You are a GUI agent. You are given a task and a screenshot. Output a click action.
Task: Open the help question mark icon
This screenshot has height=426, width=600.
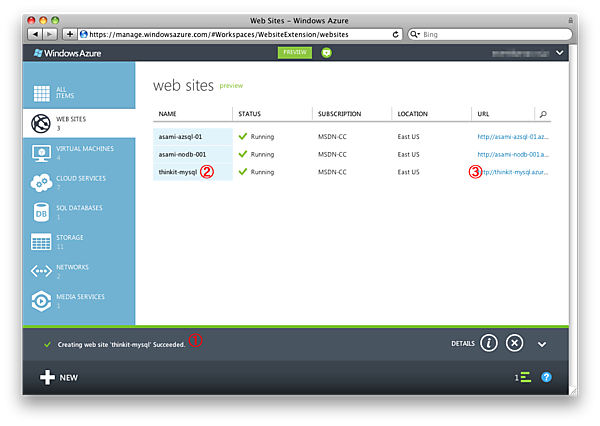546,377
